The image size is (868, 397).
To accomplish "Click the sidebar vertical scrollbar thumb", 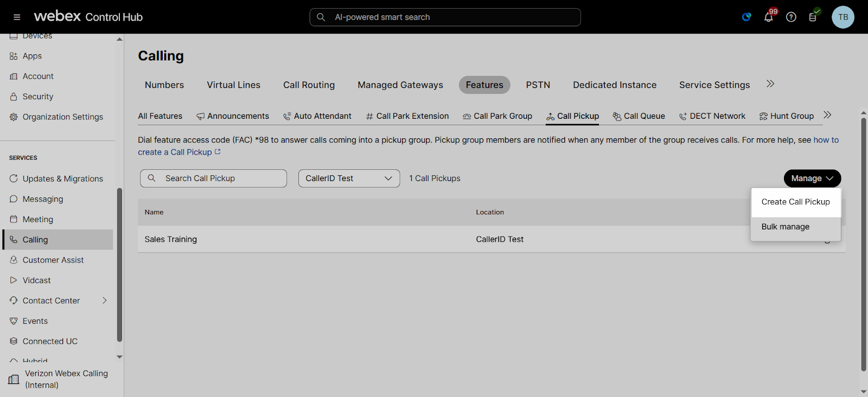I will coord(119,265).
